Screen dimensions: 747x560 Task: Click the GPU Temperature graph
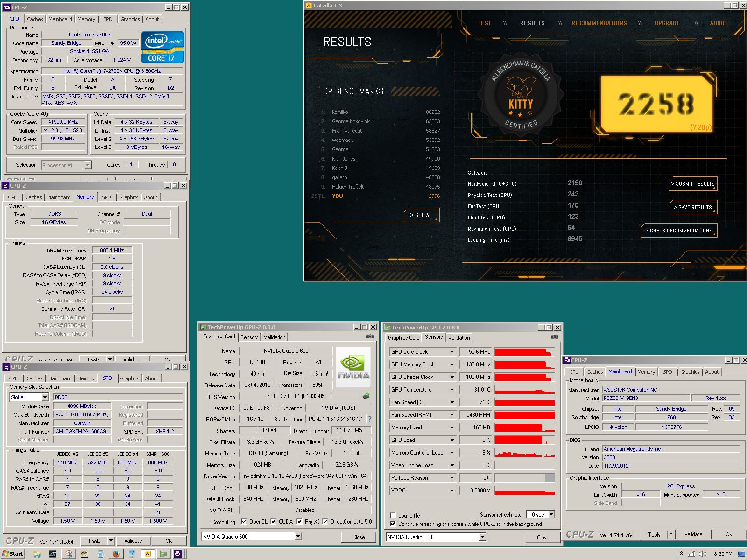pos(524,390)
